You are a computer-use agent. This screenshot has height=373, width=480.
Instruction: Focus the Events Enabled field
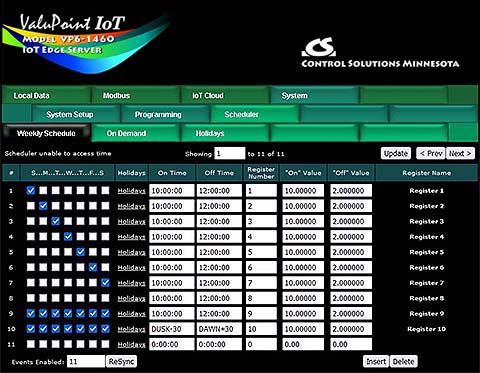(x=86, y=361)
